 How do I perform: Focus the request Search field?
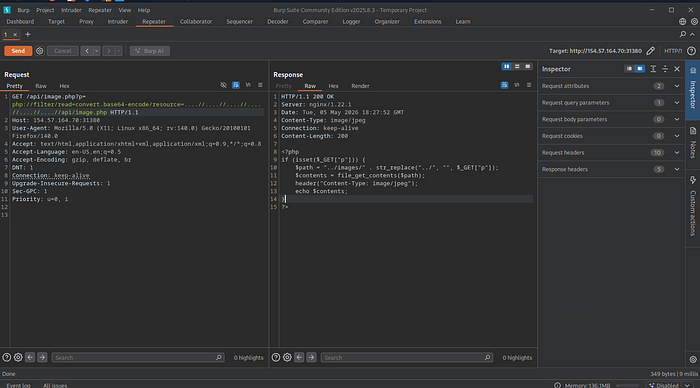pos(138,357)
